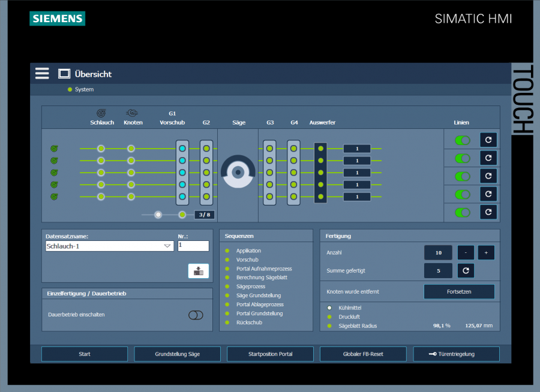Viewport: 540px width, 392px height.
Task: Click the Übersicht screen icon
Action: coord(64,74)
